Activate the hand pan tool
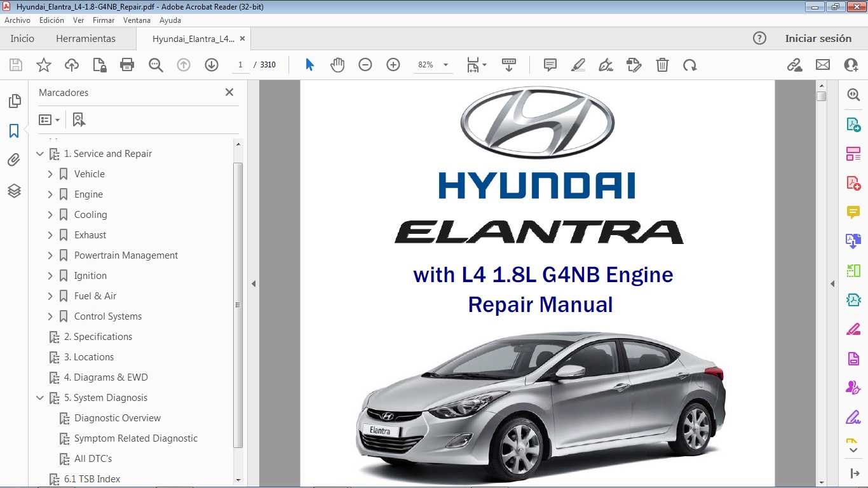Screen dimensions: 868x488 tap(337, 65)
